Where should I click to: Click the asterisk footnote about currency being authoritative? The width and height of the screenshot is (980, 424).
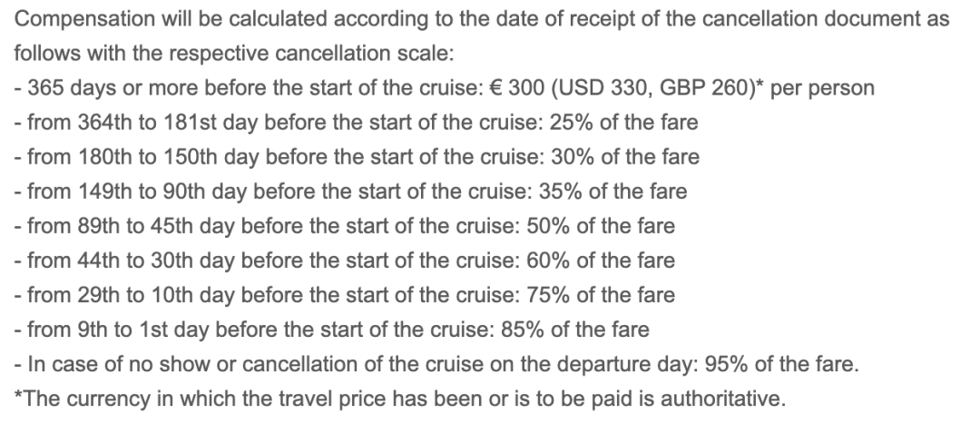tap(400, 399)
